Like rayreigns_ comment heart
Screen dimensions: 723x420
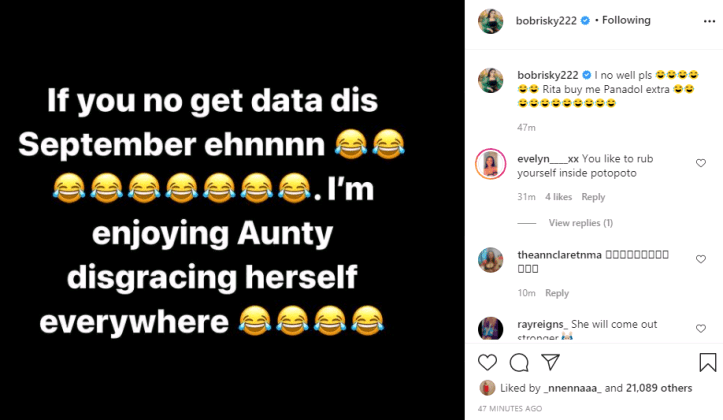(x=701, y=328)
